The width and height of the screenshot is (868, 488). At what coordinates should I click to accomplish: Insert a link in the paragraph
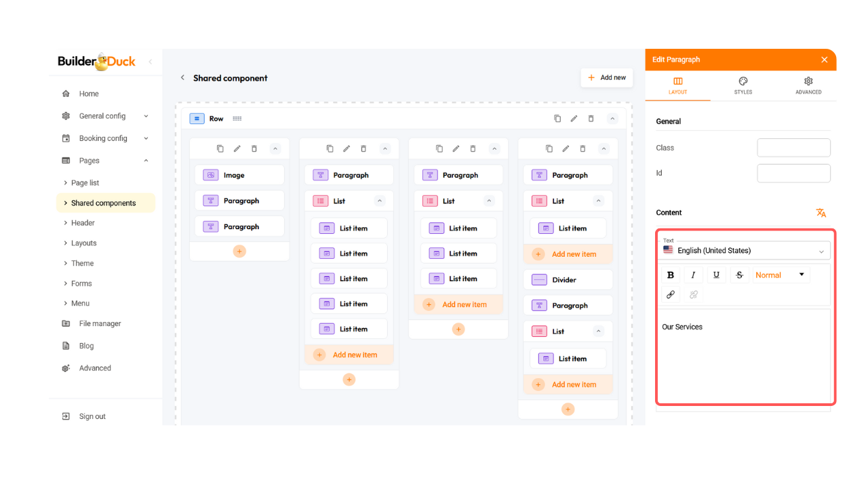pos(671,294)
